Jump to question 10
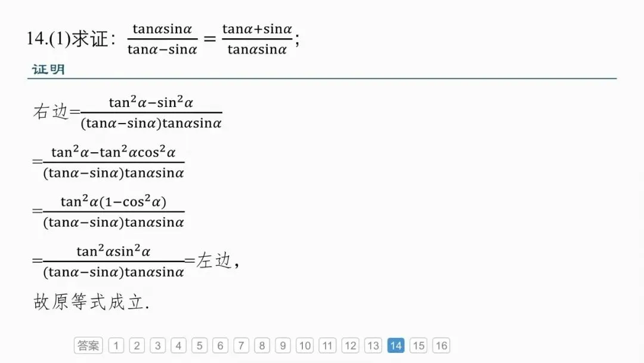 pos(305,345)
